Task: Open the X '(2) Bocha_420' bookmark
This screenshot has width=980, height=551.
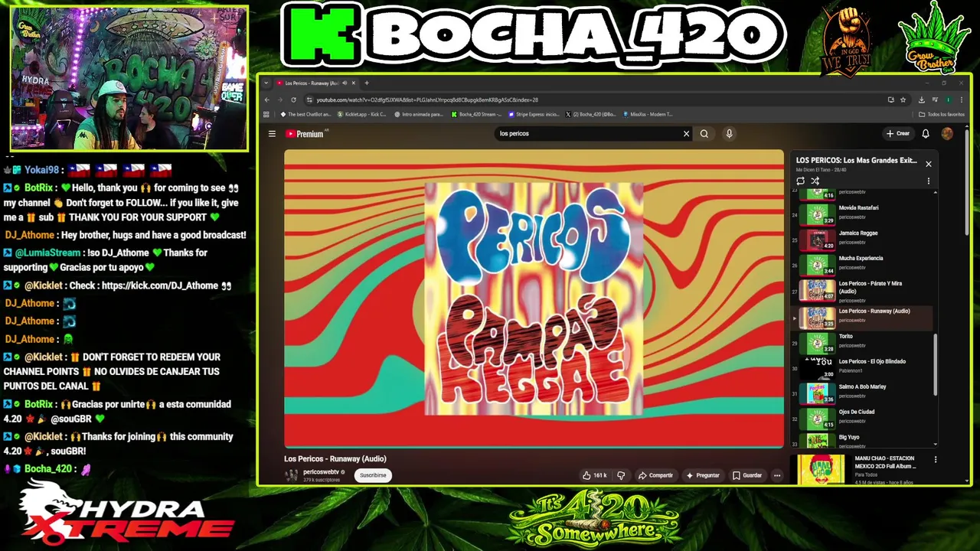Action: (x=590, y=115)
